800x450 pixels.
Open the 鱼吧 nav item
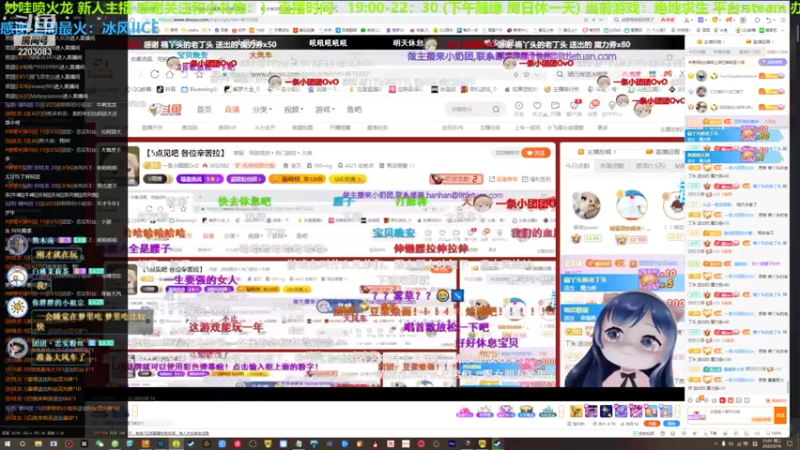pos(354,110)
